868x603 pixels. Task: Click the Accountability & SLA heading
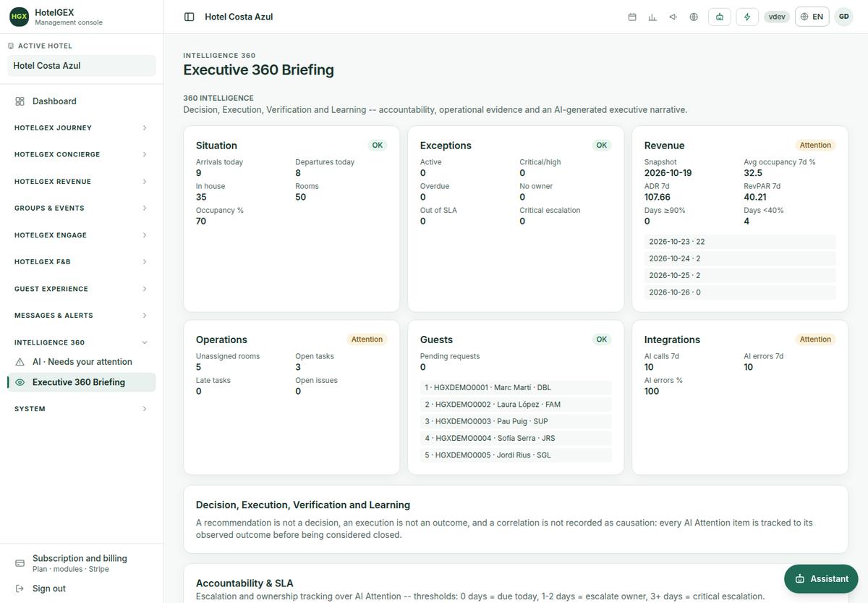(x=244, y=583)
